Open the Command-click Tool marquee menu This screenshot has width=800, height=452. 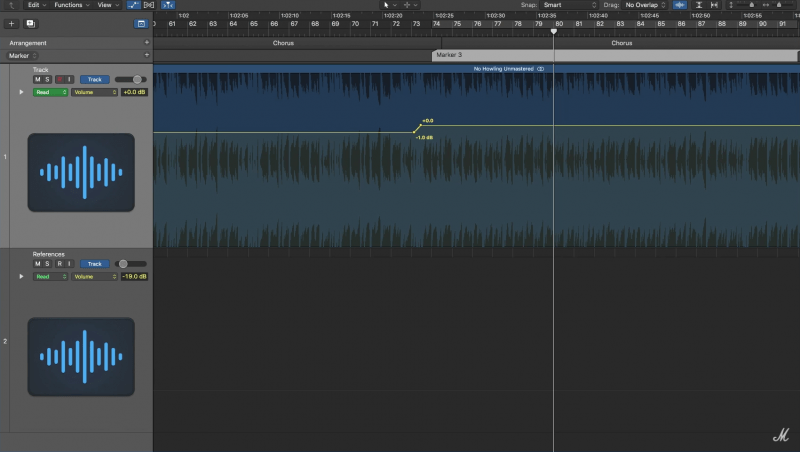pos(410,5)
